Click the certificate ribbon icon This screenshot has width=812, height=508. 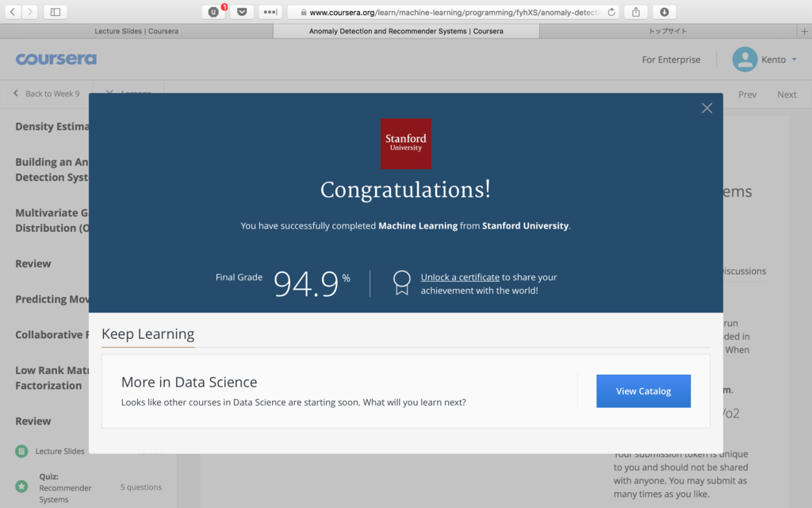coord(401,283)
